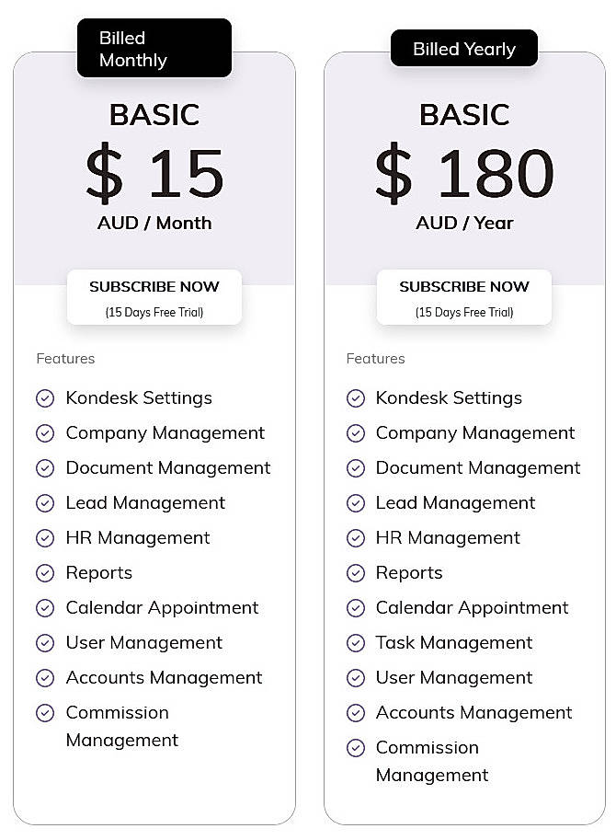
Task: Click the Lead Management check icon in monthly column
Action: 45,503
